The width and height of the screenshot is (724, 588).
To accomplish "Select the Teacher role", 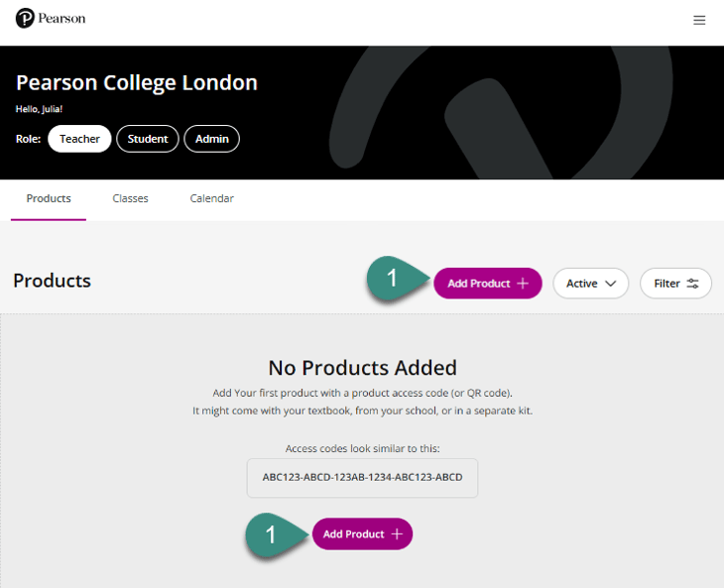I will 79,139.
